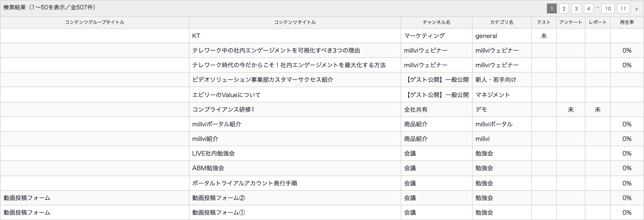The image size is (644, 220).
Task: Click the 未 test status for KT
Action: click(544, 36)
